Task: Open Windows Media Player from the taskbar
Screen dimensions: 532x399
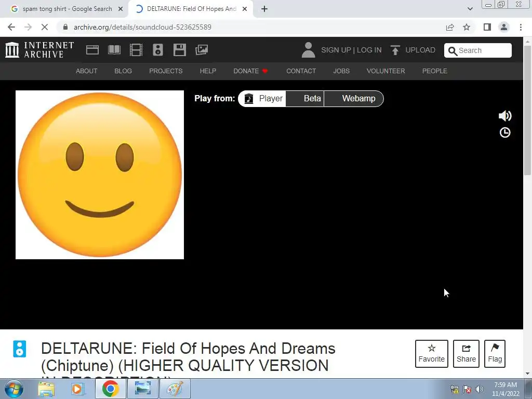Action: (77, 389)
